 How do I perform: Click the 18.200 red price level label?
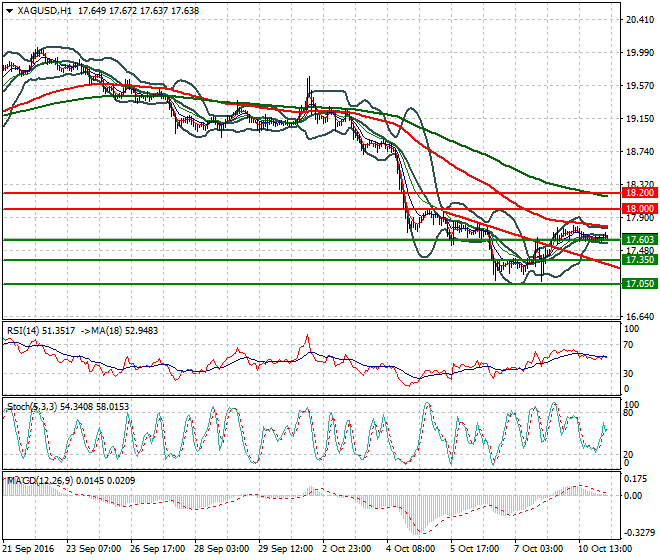click(x=640, y=193)
